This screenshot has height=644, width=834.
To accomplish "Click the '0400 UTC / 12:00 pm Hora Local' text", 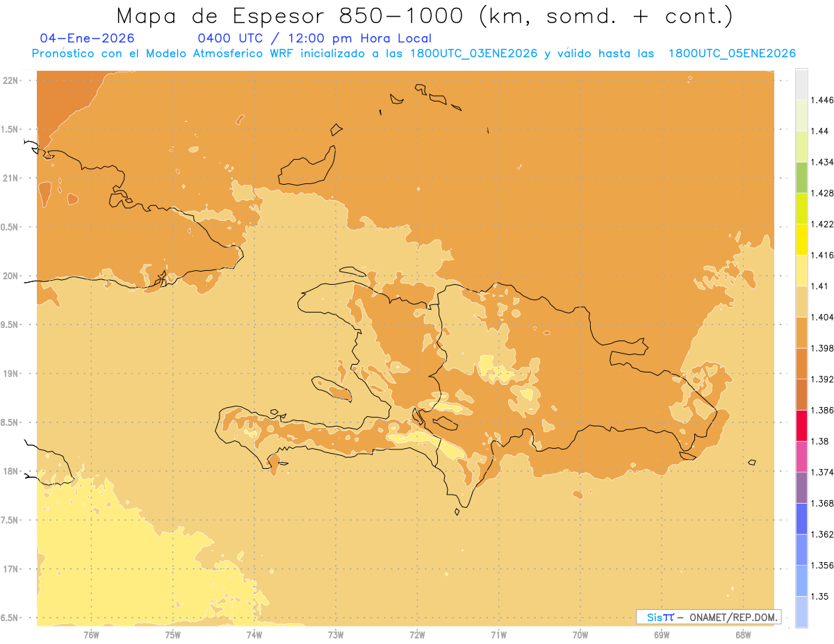I will [315, 39].
